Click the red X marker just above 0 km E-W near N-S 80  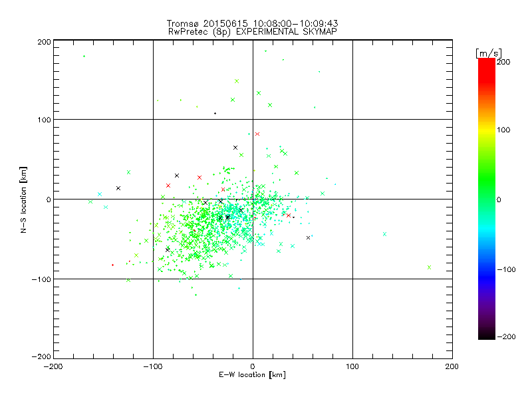click(257, 134)
